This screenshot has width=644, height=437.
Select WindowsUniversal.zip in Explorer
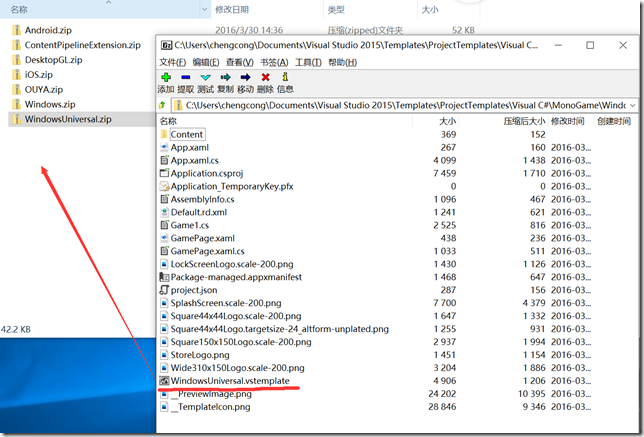[68, 119]
